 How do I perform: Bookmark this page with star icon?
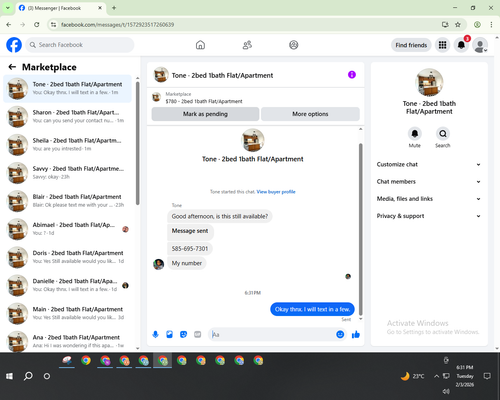[458, 25]
